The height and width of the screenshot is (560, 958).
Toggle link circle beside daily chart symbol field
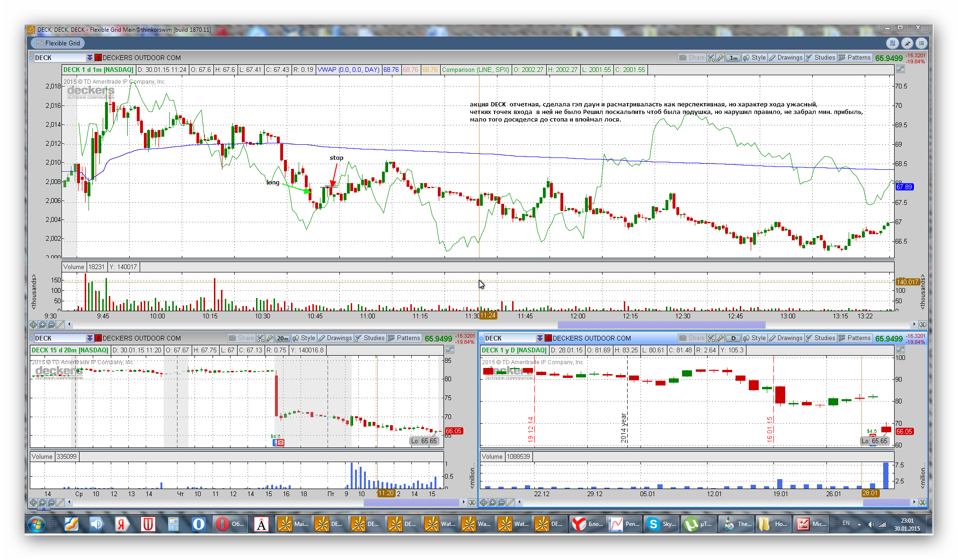[481, 338]
